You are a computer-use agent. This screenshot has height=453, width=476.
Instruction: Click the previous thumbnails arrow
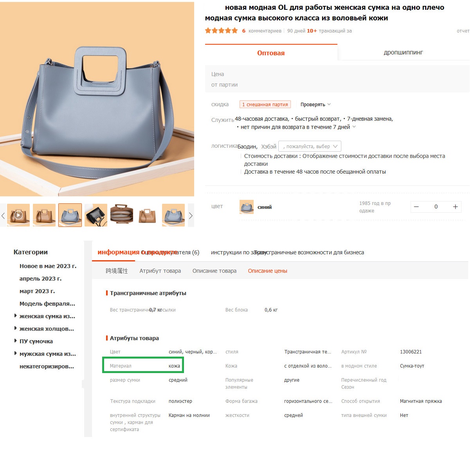click(3, 216)
